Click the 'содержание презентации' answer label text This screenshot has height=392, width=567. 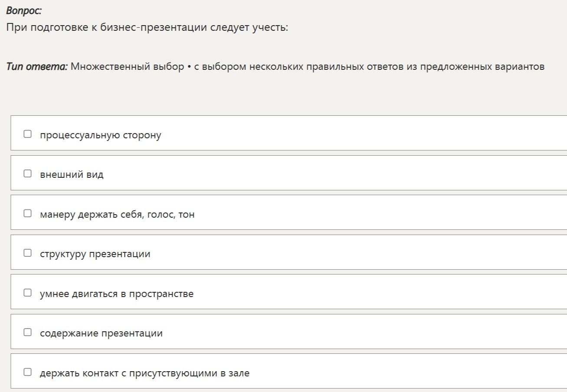pos(101,333)
